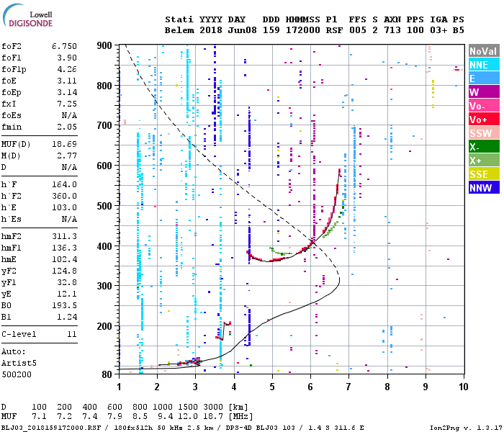
Task: Select the SSW legend swatch
Action: click(x=484, y=132)
